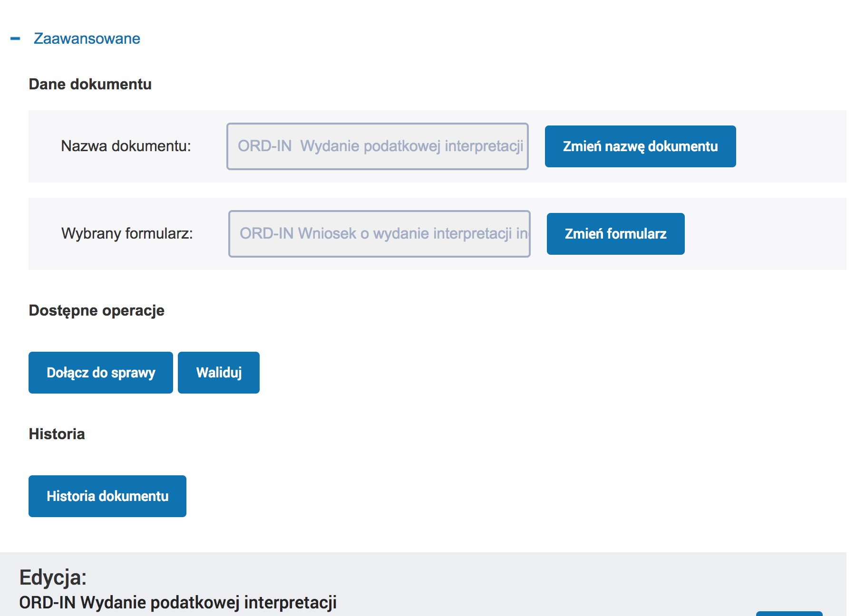Viewport: 856px width, 616px height.
Task: Open Historia dokumentu
Action: [107, 496]
